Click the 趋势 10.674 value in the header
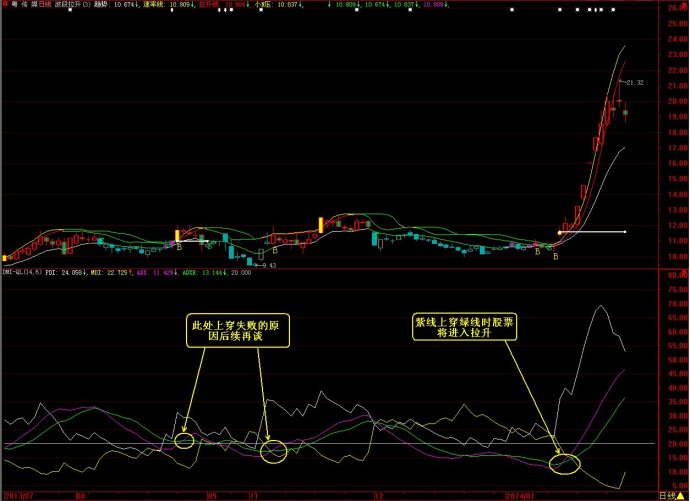 point(116,4)
